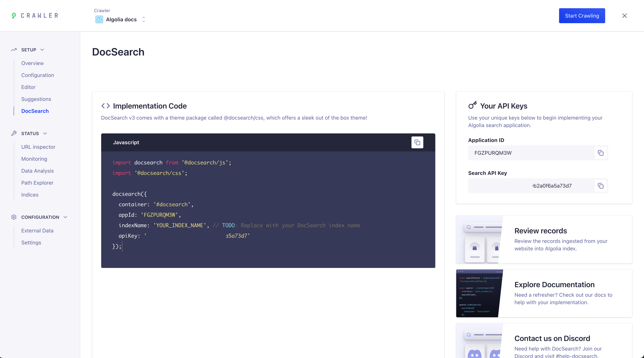Click the chart icon next to SETUP
644x358 pixels.
click(x=14, y=50)
